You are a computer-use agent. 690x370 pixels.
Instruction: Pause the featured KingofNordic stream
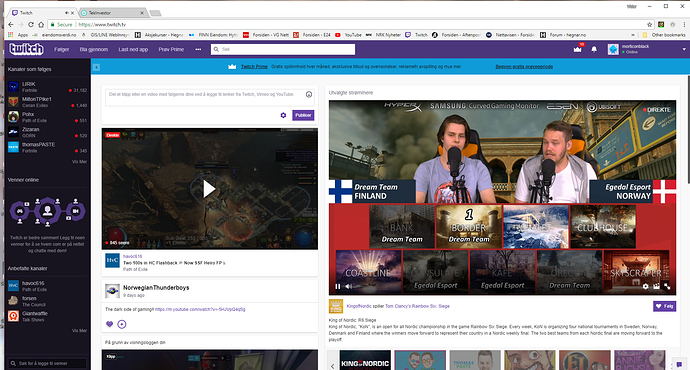click(338, 286)
